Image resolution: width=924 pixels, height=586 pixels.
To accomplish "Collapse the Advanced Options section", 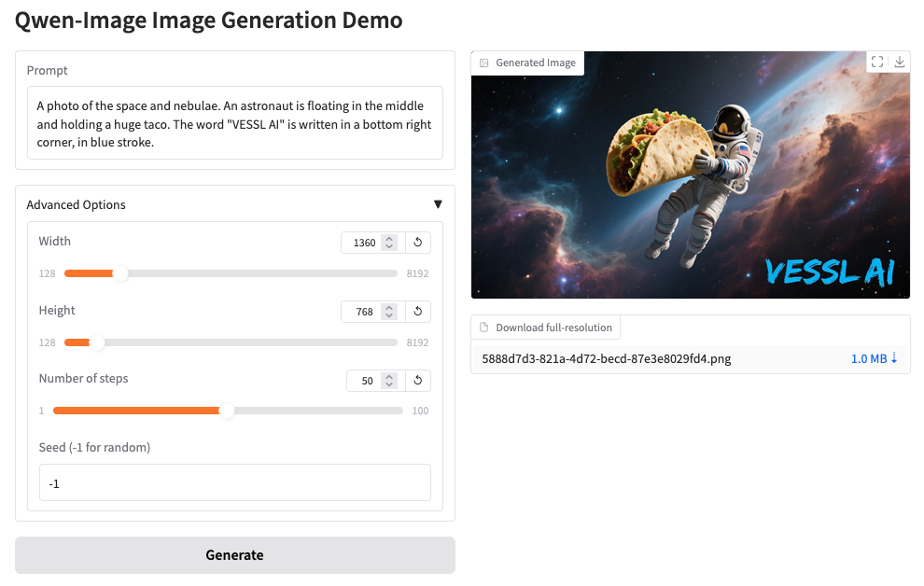I will pyautogui.click(x=438, y=204).
